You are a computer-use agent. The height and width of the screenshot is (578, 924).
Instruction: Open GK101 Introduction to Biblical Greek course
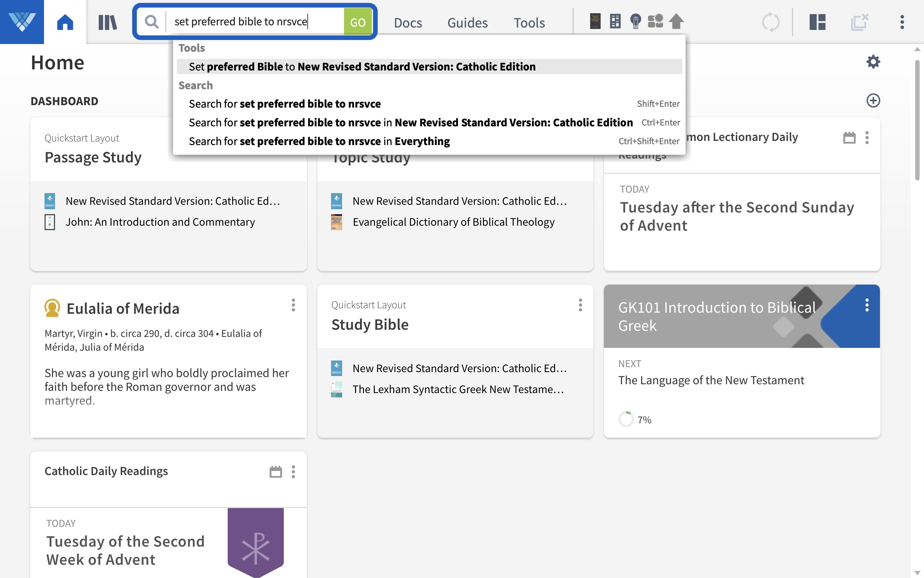717,317
